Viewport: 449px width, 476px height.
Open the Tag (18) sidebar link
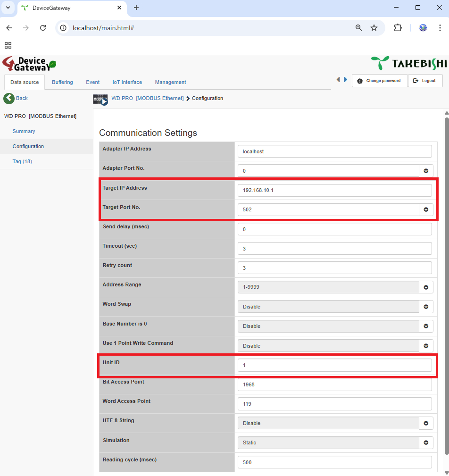pos(22,161)
